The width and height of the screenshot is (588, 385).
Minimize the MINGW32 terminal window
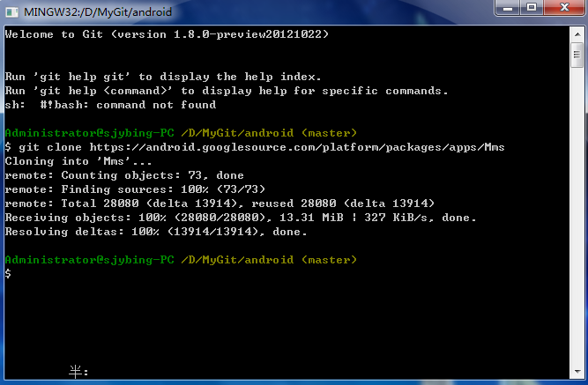(508, 8)
